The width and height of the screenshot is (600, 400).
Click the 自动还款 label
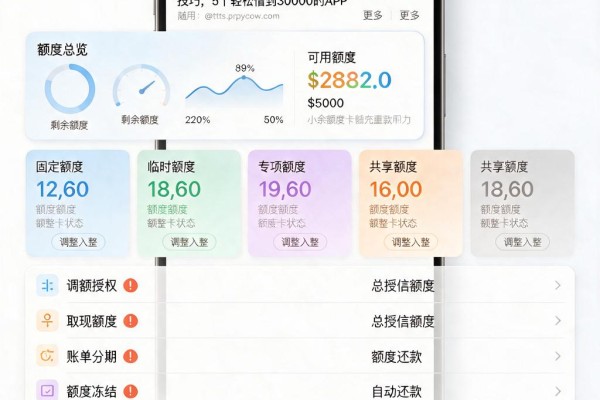pyautogui.click(x=396, y=392)
